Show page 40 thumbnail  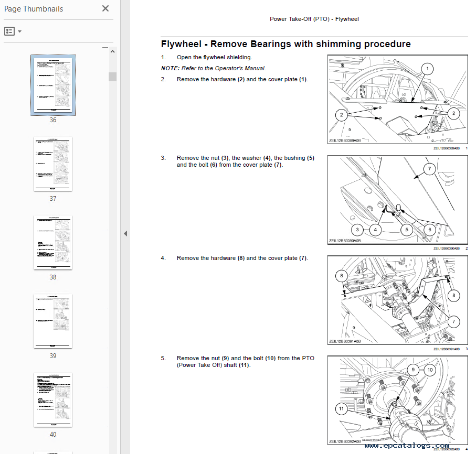(x=53, y=399)
